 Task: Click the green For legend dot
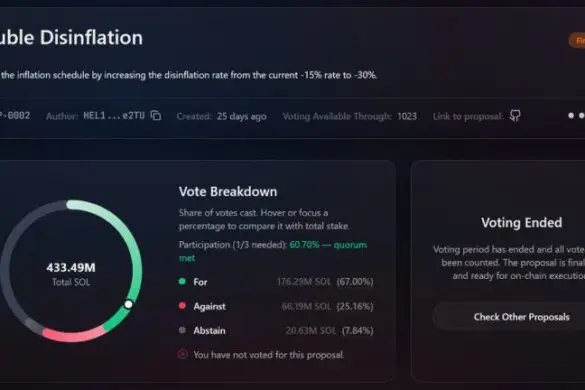tap(182, 281)
